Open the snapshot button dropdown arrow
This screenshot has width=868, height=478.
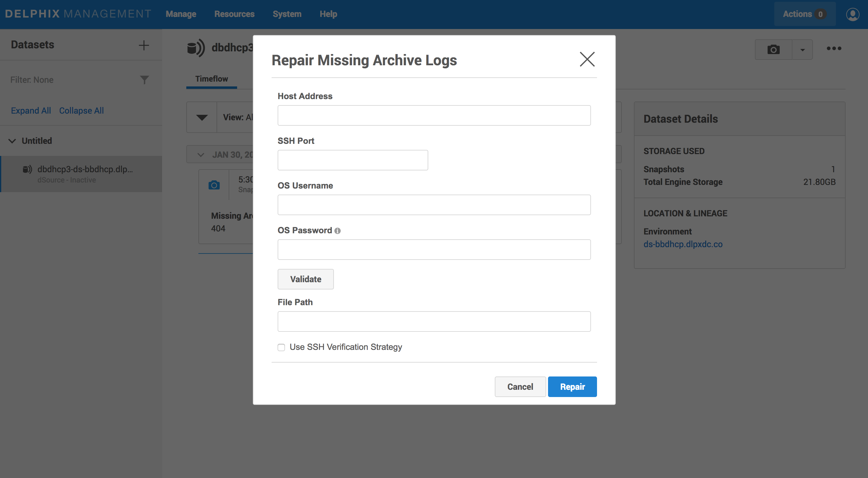pos(802,50)
